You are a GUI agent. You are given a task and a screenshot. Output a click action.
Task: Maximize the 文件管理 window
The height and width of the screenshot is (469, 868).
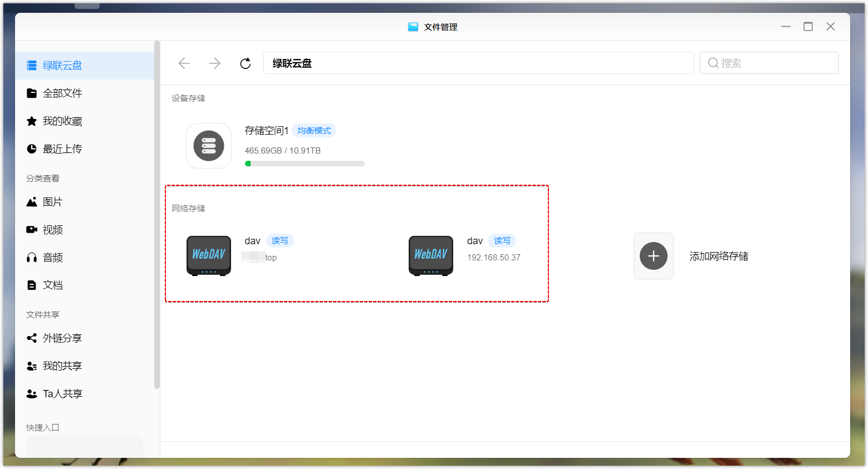[x=808, y=27]
